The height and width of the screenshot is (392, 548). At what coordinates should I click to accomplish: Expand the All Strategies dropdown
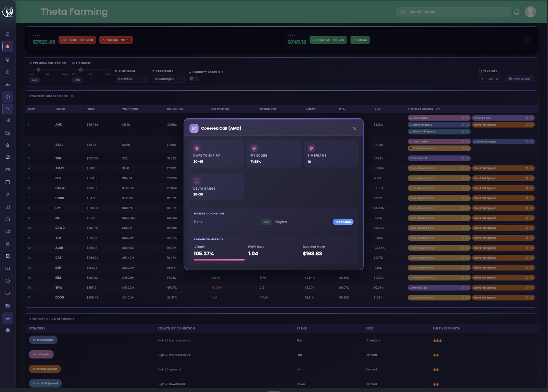click(x=168, y=79)
